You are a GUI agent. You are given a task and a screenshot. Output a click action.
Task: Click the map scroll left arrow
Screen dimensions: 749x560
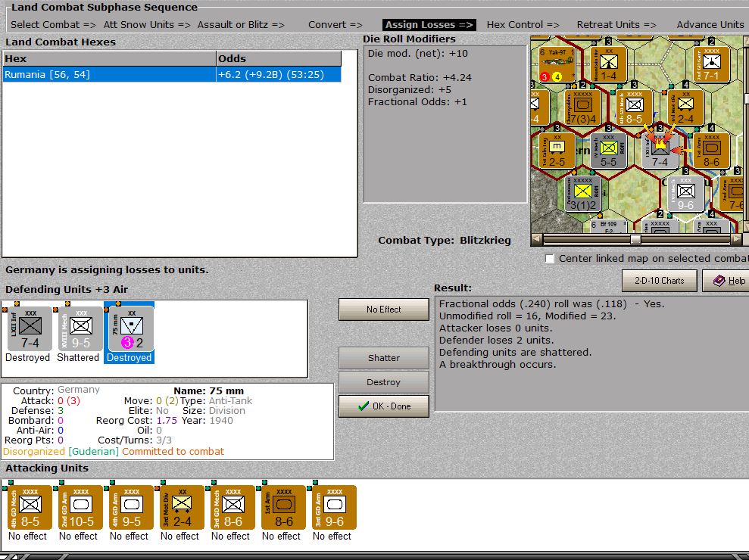point(537,238)
